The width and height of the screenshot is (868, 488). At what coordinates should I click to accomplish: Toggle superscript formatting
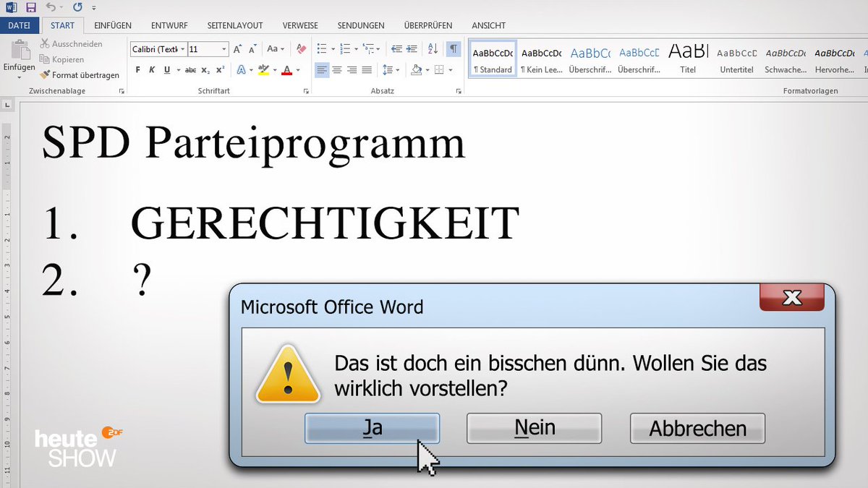tap(220, 70)
